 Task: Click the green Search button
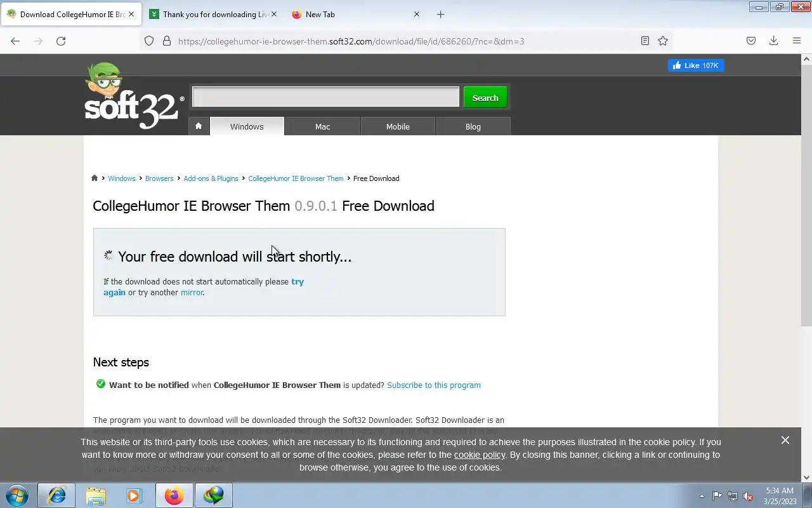click(485, 97)
